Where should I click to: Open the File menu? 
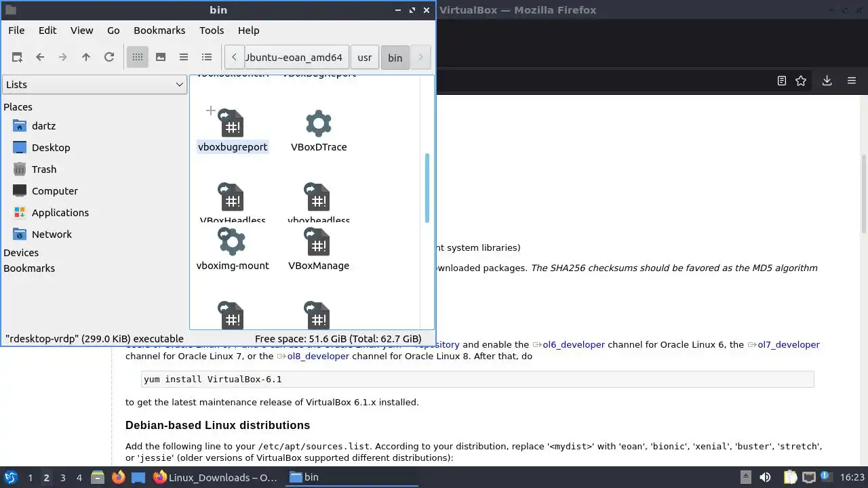click(16, 30)
